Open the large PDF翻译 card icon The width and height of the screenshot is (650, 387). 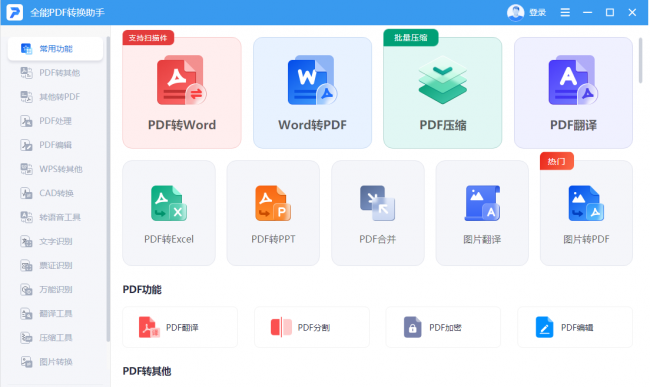pyautogui.click(x=573, y=80)
